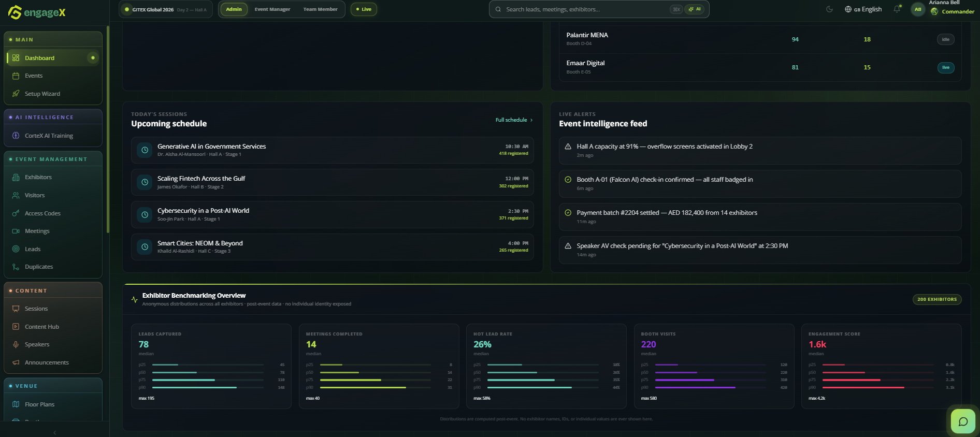
Task: Click check icon on Booth A-01 alert
Action: [568, 180]
